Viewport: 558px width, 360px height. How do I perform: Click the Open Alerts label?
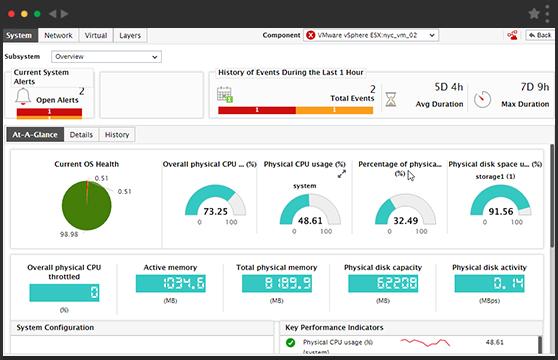click(x=57, y=100)
